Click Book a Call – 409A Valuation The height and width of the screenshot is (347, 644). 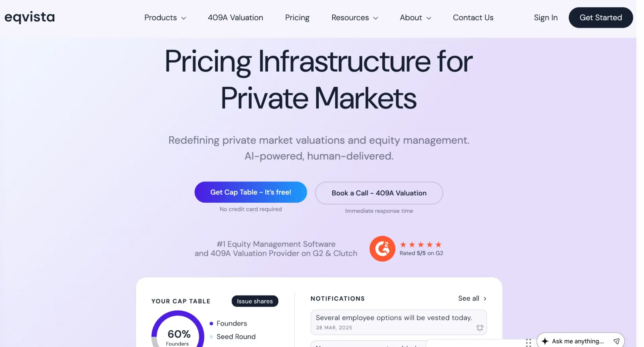coord(379,193)
